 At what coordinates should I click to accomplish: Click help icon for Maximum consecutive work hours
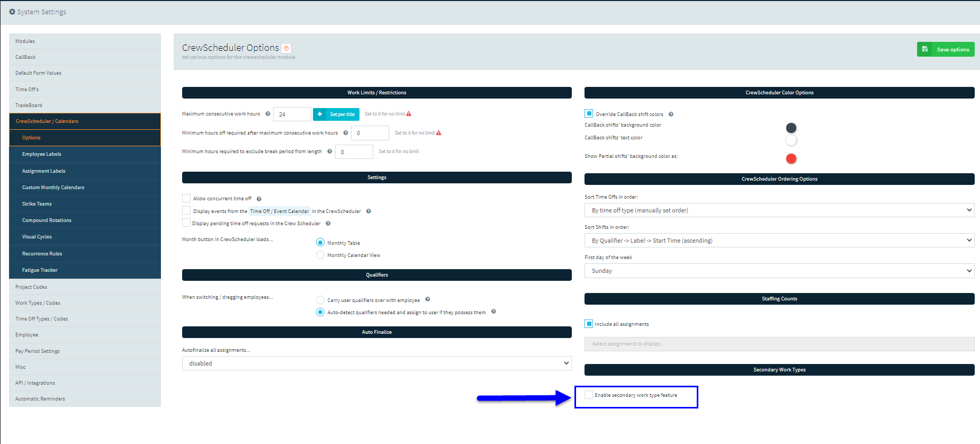tap(268, 114)
